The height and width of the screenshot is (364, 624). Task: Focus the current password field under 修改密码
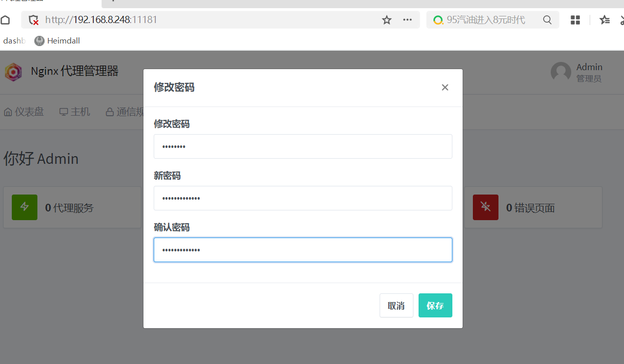303,146
